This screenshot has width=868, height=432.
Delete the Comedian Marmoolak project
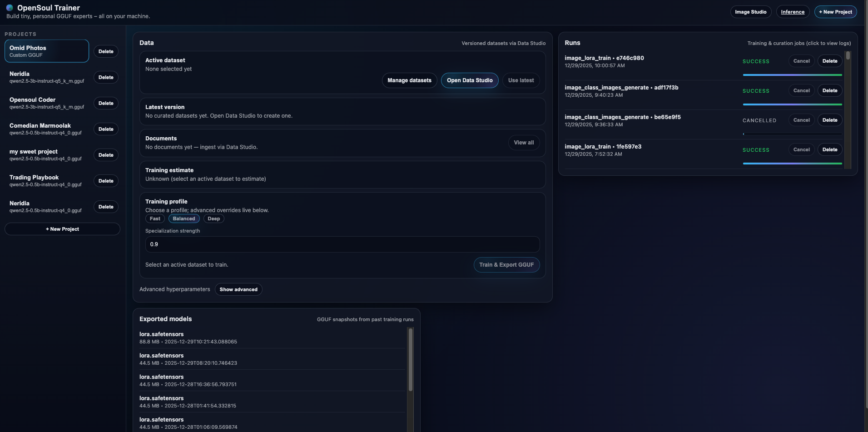[x=106, y=129]
